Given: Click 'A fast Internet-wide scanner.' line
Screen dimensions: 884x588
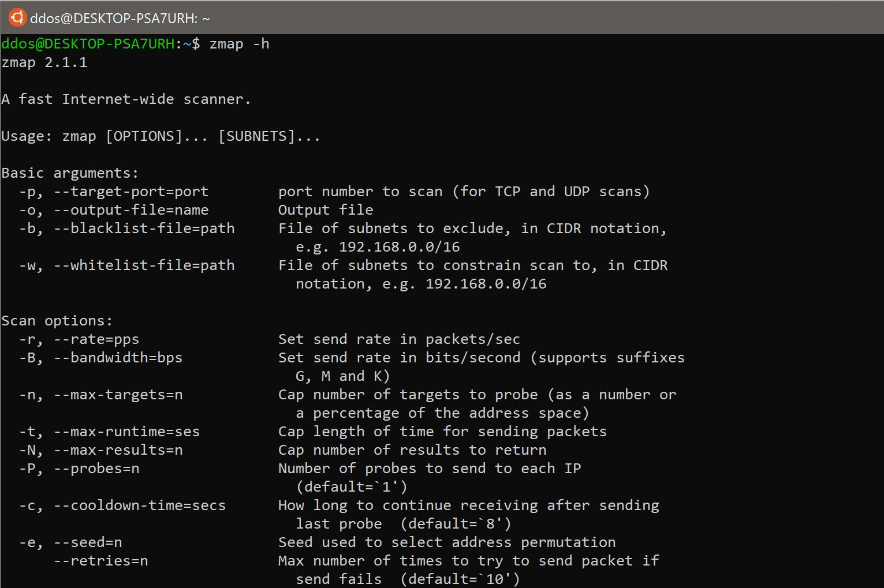Looking at the screenshot, I should (126, 99).
